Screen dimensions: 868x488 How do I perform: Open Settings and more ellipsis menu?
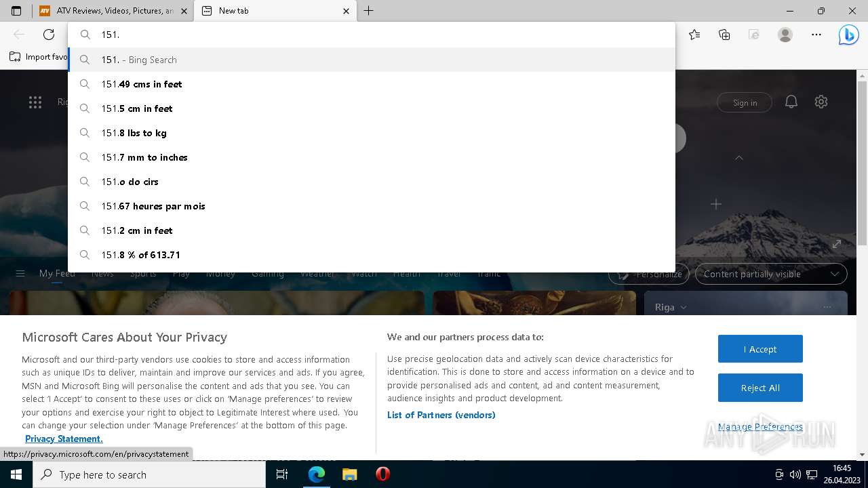(x=816, y=35)
